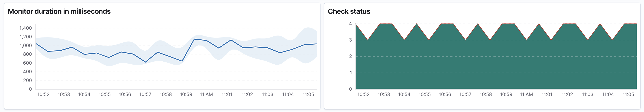Click the 200 label on duration y-axis
644x112 pixels.
(27, 80)
